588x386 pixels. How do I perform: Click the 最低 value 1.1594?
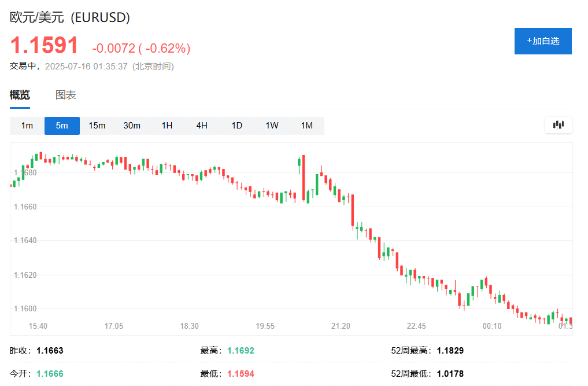(241, 374)
